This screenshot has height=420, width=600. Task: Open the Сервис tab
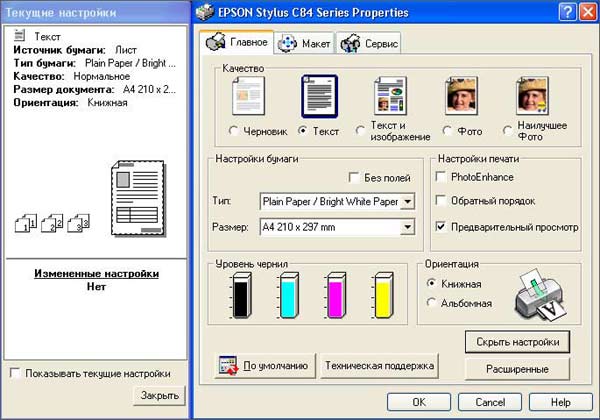369,43
